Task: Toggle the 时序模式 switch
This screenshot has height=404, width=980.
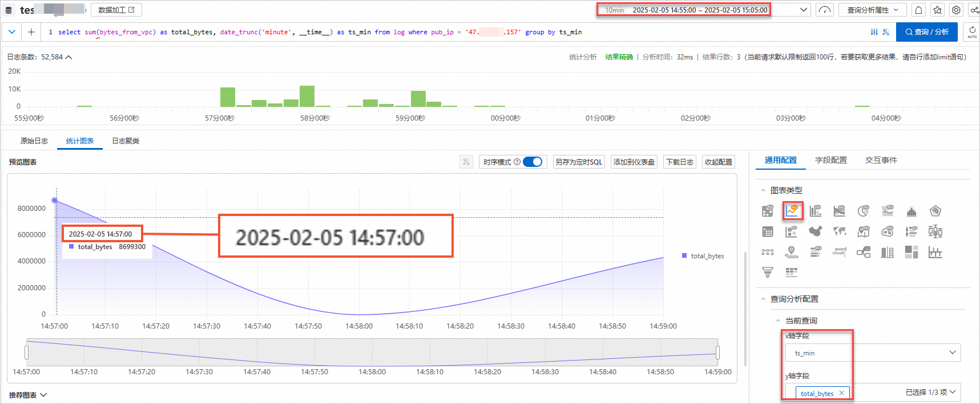Action: click(533, 162)
